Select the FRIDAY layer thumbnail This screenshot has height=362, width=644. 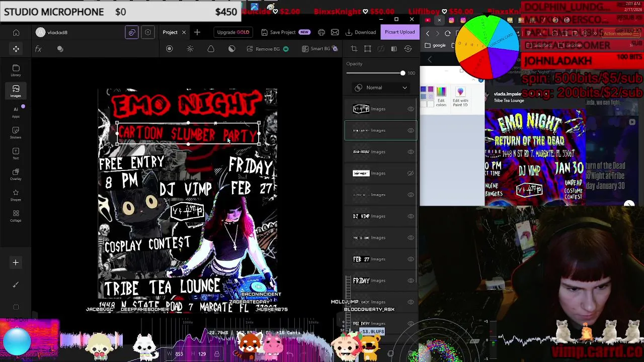click(x=361, y=281)
